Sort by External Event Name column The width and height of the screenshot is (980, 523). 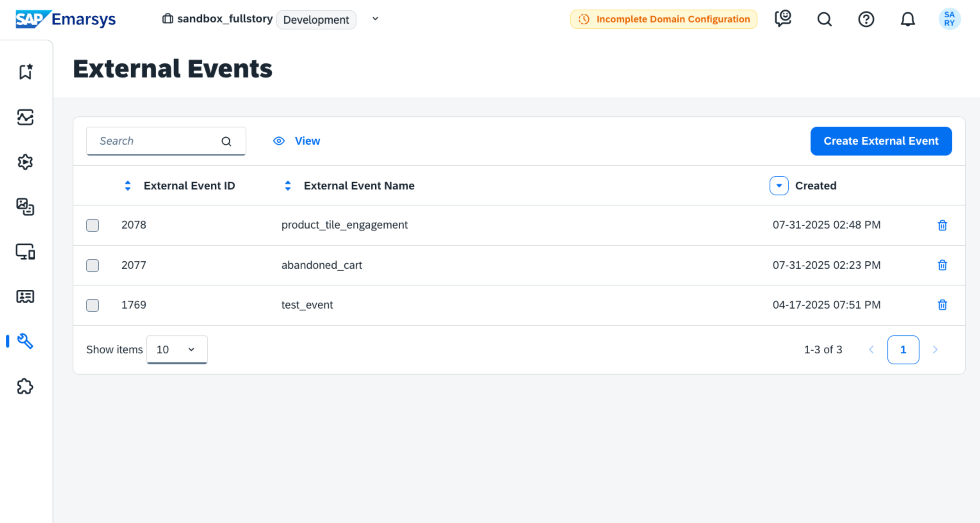pos(288,186)
